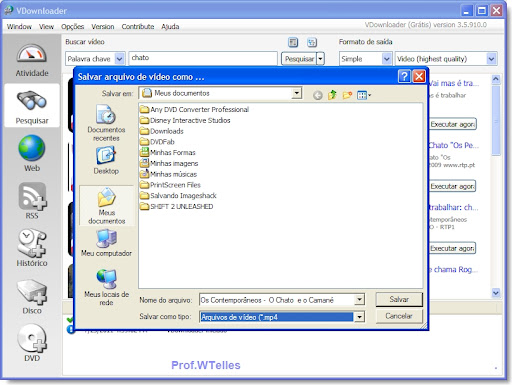This screenshot has width=512, height=385.
Task: Open the Disco drive section
Action: point(32,297)
